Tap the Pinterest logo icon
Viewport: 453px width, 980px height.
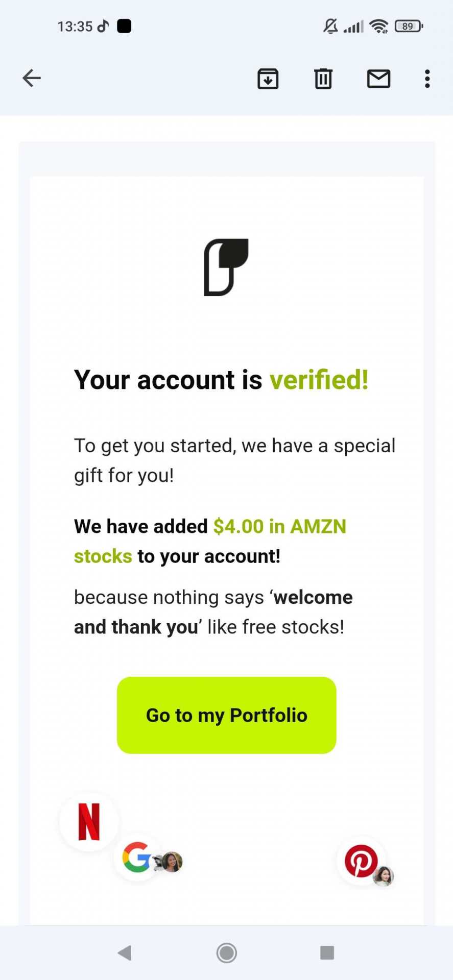[361, 861]
